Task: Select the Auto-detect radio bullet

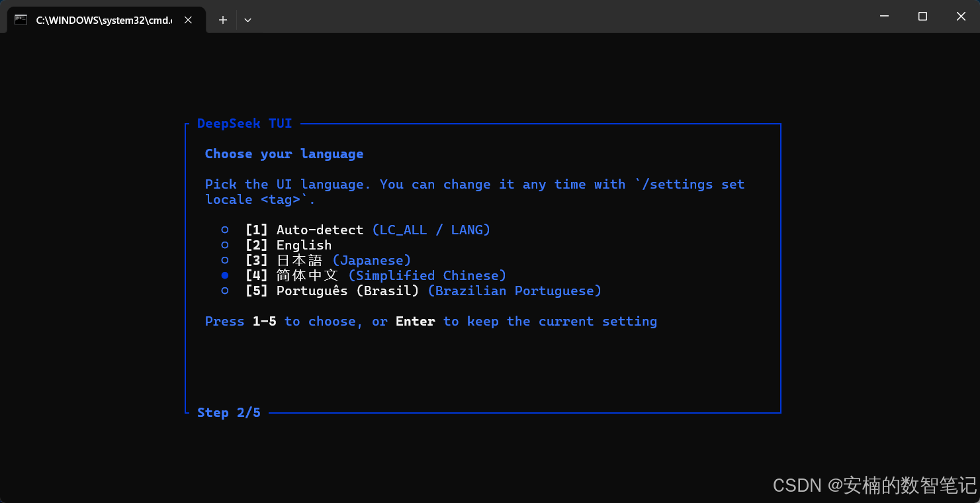Action: 225,230
